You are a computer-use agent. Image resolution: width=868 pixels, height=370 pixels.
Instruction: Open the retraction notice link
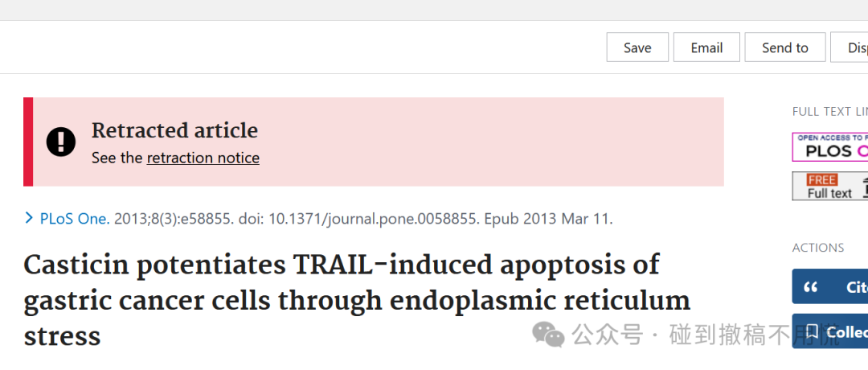pos(203,158)
